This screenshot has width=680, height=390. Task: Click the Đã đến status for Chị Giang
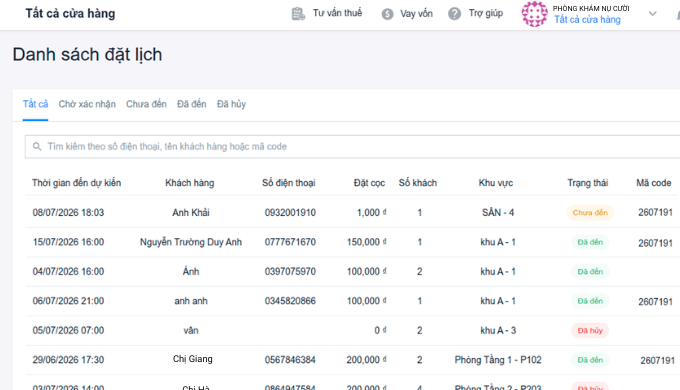coord(590,360)
